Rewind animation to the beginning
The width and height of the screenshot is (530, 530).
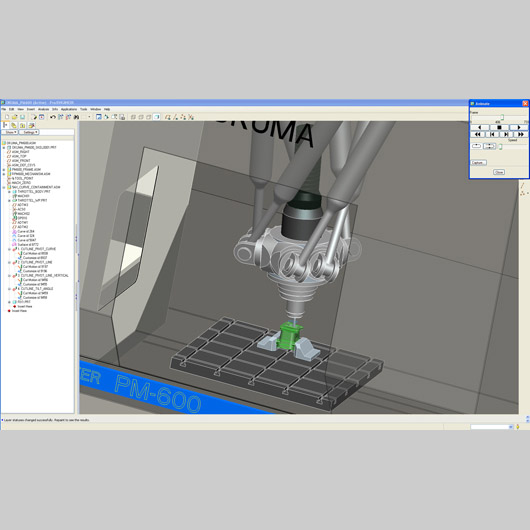pyautogui.click(x=478, y=134)
